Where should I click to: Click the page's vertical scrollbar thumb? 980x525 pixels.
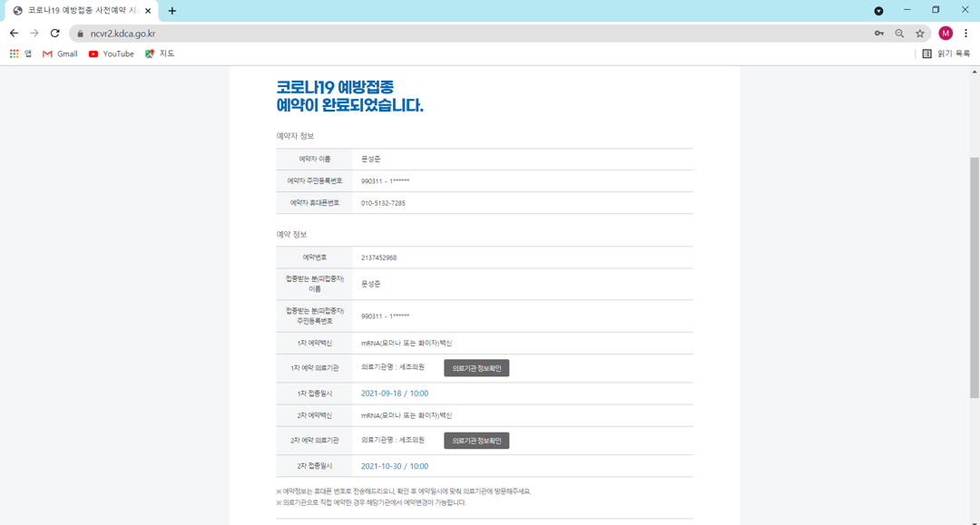pyautogui.click(x=975, y=277)
